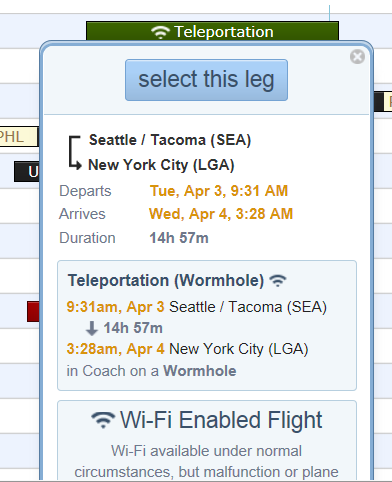
Task: Select the black flight bar at right edge
Action: point(379,102)
